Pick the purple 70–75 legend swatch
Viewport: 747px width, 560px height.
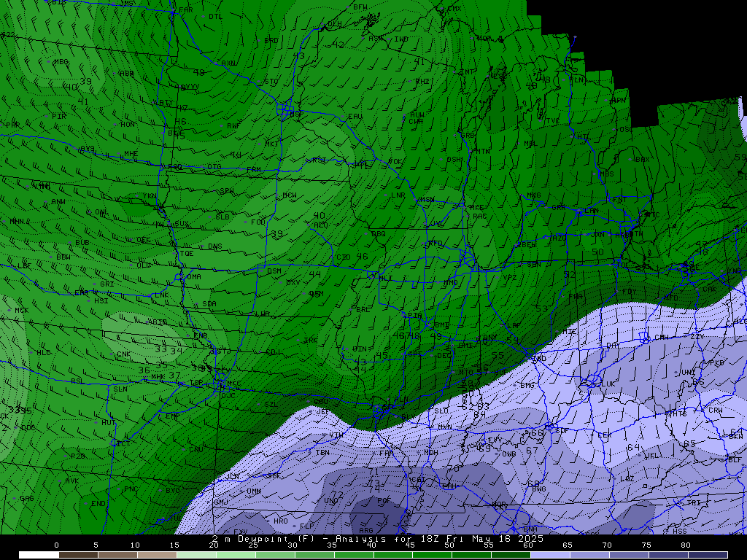point(630,555)
